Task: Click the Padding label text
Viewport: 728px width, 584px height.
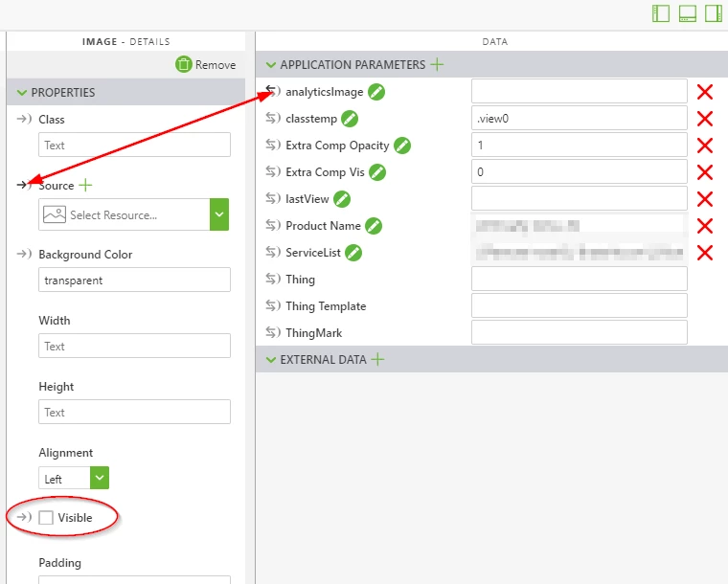Action: click(60, 563)
